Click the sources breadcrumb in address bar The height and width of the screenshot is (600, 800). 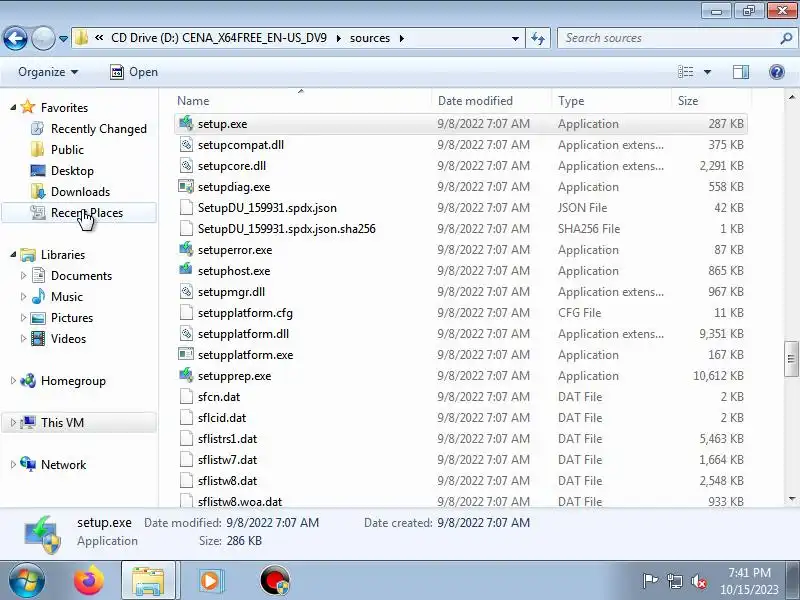[369, 38]
